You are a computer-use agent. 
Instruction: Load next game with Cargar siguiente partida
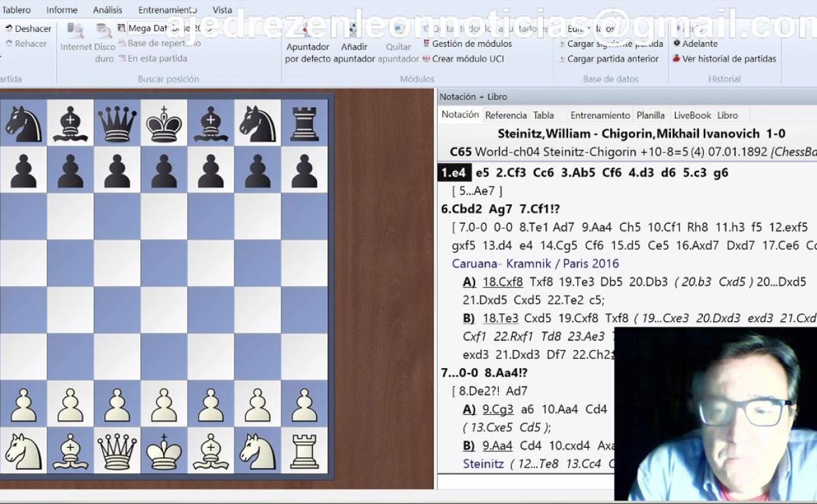[614, 44]
